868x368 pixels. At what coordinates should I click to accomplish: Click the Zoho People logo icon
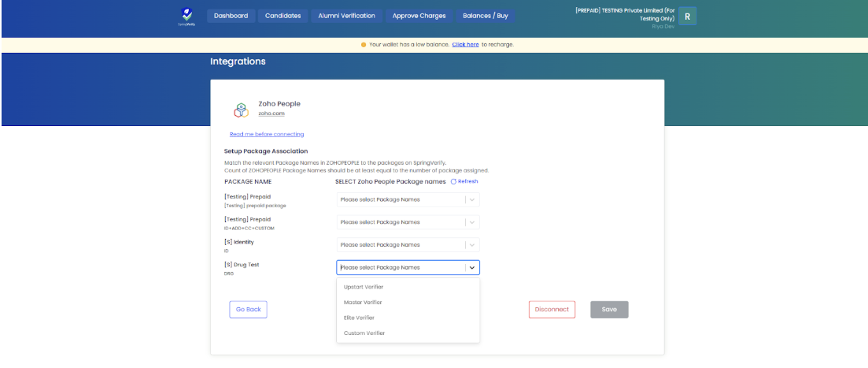tap(241, 110)
